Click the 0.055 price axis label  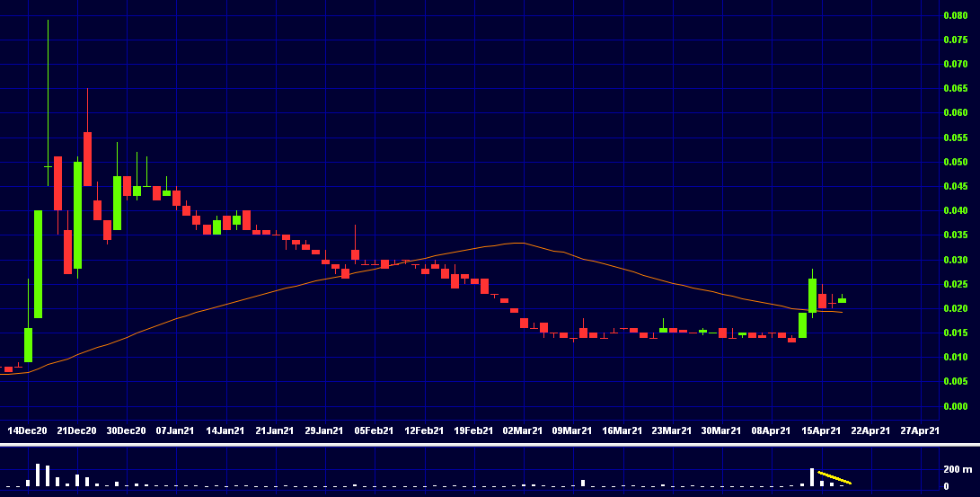point(955,138)
